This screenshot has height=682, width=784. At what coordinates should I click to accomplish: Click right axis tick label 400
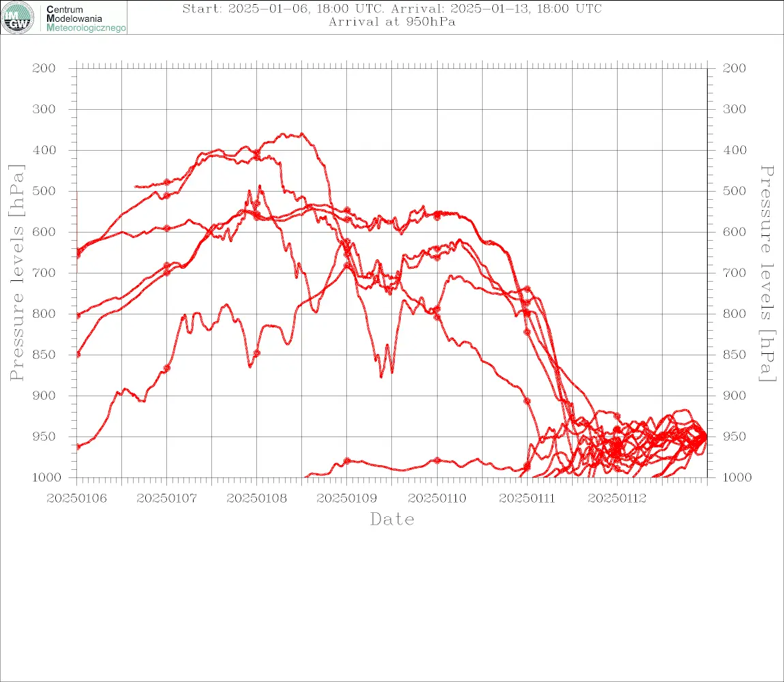(734, 150)
